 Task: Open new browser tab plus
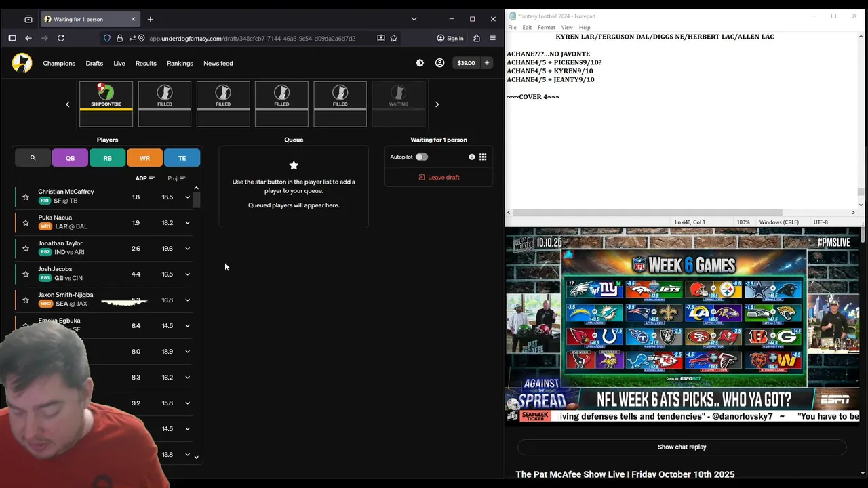click(151, 19)
